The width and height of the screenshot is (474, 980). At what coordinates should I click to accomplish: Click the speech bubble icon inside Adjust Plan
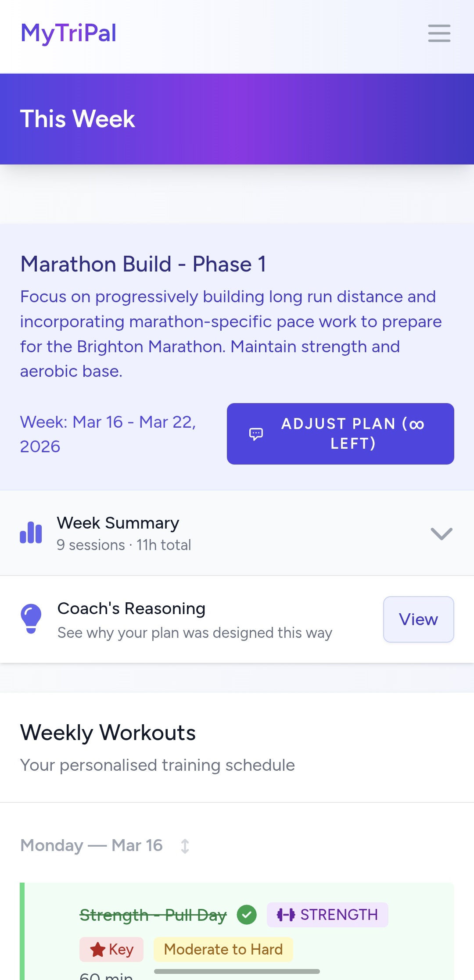coord(255,433)
